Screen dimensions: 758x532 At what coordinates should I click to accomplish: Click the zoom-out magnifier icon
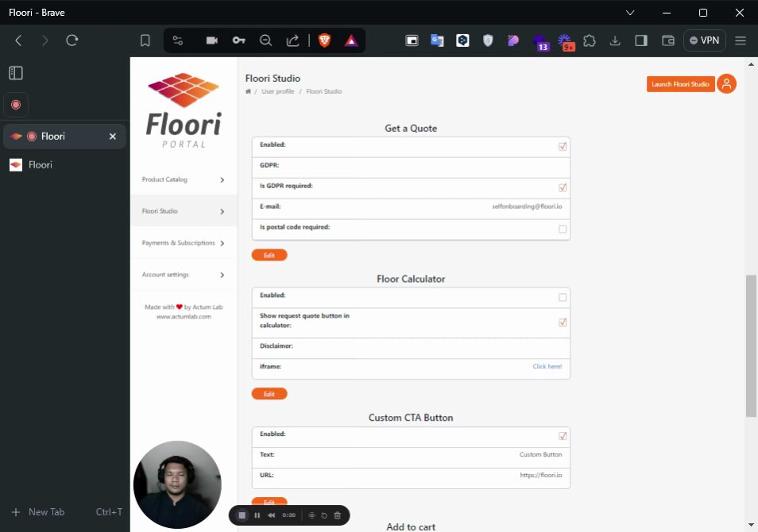265,40
